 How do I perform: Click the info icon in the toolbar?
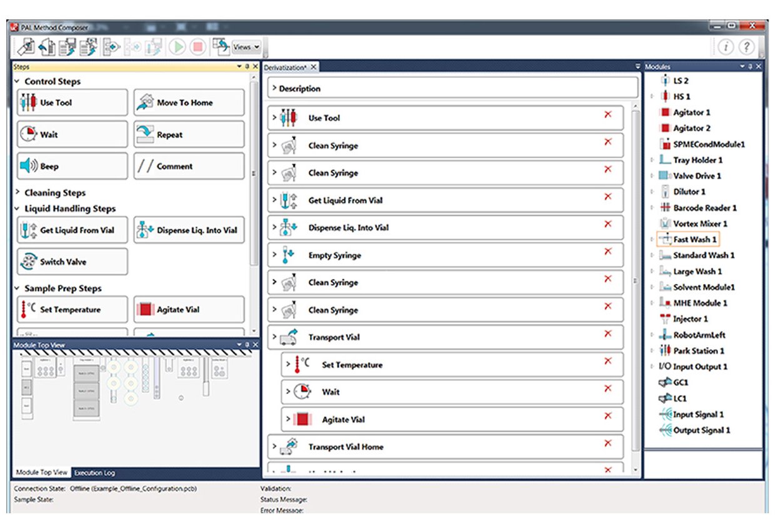(x=726, y=47)
